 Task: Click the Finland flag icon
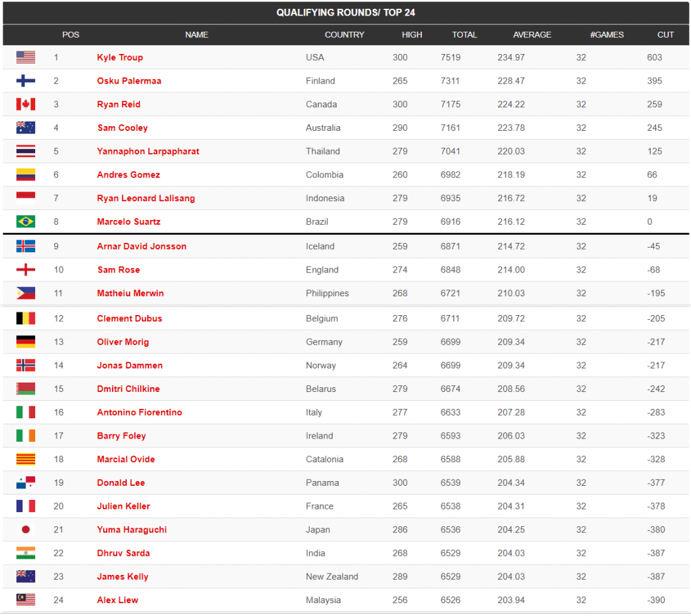coord(26,81)
